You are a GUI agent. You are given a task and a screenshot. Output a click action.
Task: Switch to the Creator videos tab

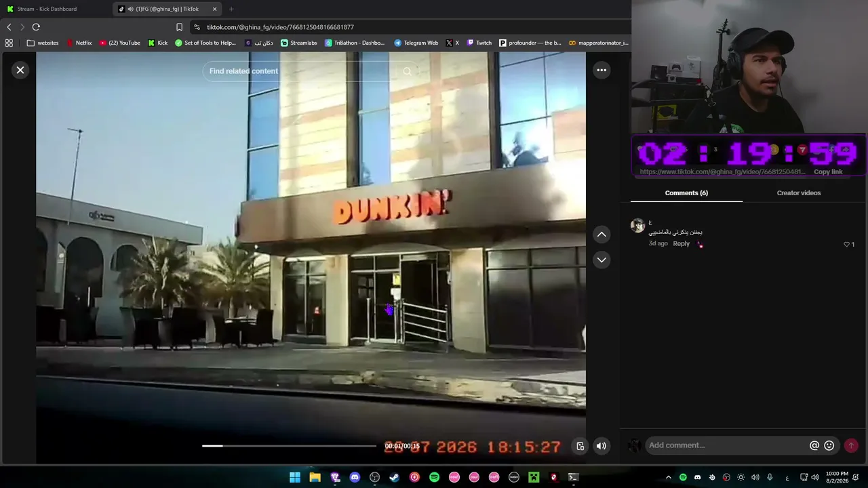(x=799, y=193)
